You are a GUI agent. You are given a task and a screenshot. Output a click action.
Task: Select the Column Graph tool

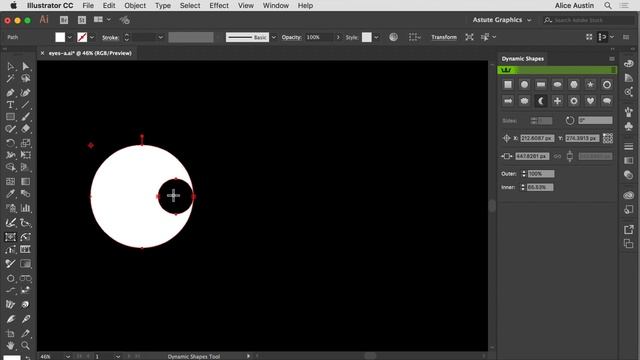click(x=26, y=208)
